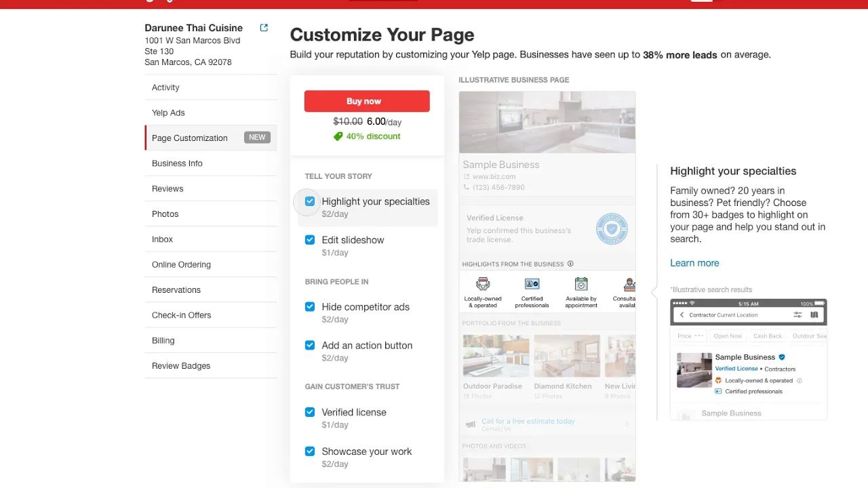The height and width of the screenshot is (488, 868).
Task: Click Sample Business thumbnail in search results preview
Action: click(694, 370)
